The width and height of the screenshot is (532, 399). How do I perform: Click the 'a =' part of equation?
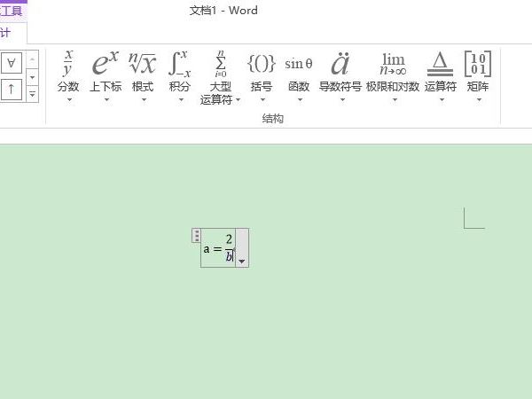click(213, 249)
